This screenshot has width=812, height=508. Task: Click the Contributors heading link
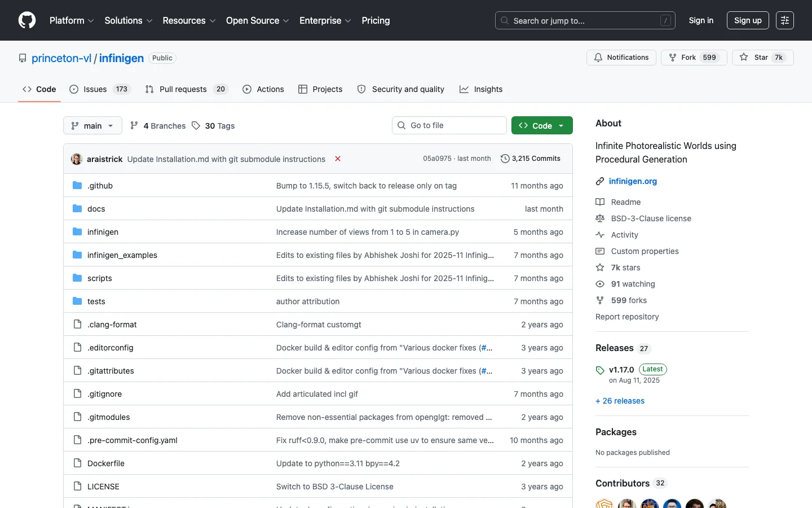tap(631, 483)
